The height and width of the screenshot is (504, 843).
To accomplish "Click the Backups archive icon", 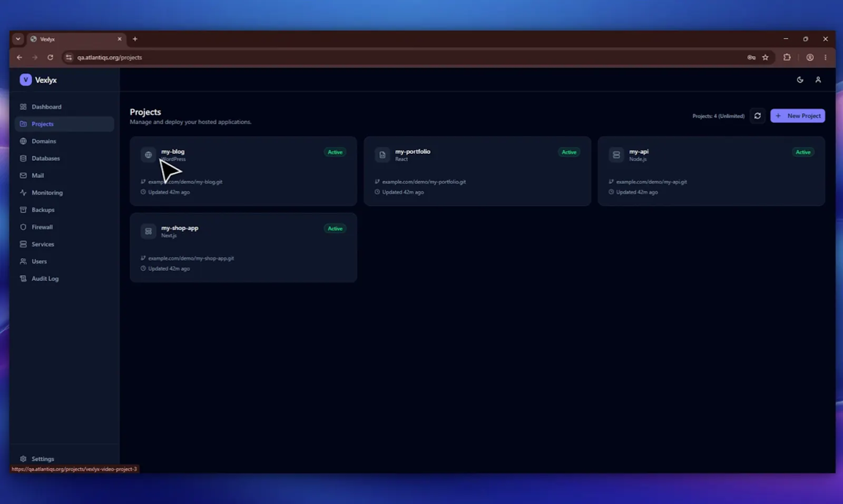I will [23, 210].
